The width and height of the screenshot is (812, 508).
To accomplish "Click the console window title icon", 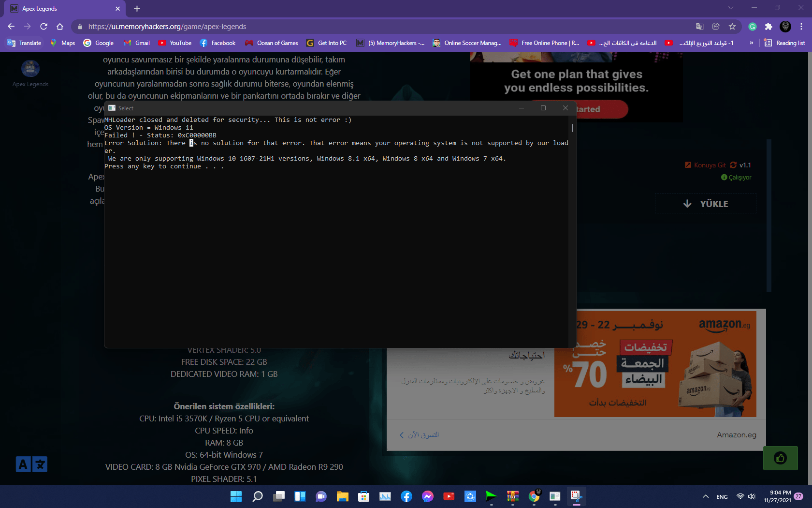I will tap(112, 108).
